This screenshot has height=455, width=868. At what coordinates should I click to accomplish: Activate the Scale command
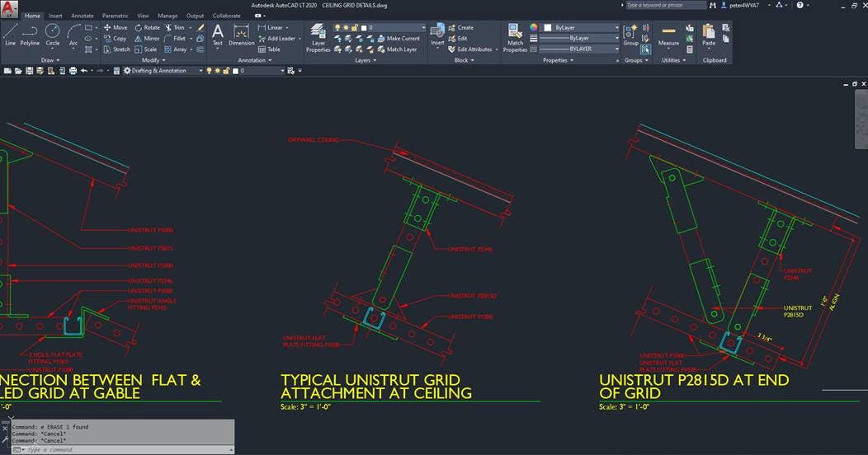[146, 49]
